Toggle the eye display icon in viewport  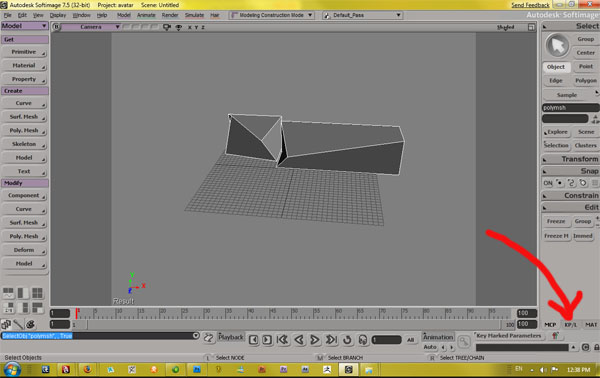pos(179,27)
